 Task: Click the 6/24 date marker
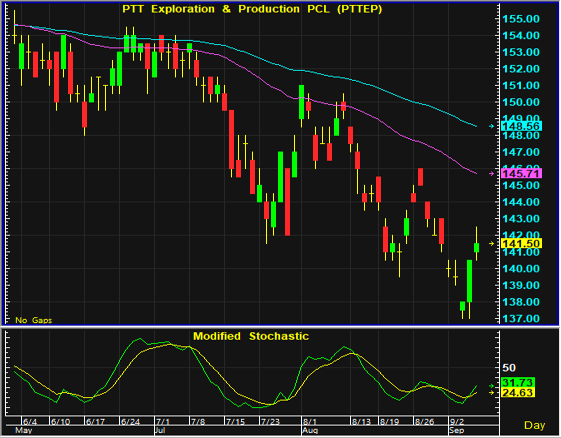pyautogui.click(x=130, y=422)
